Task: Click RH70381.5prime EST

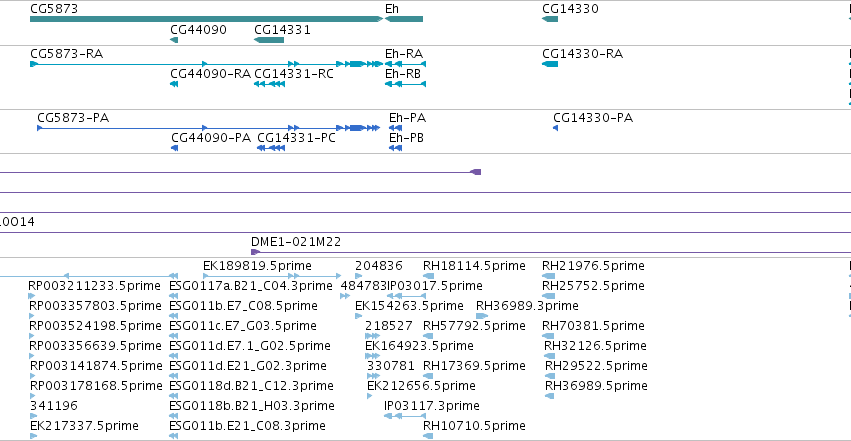Action: (x=548, y=336)
